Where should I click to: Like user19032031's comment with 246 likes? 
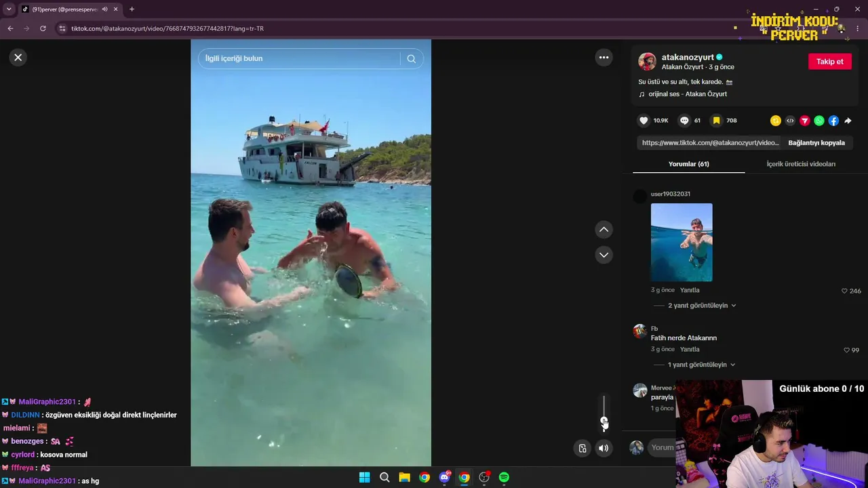[844, 291]
